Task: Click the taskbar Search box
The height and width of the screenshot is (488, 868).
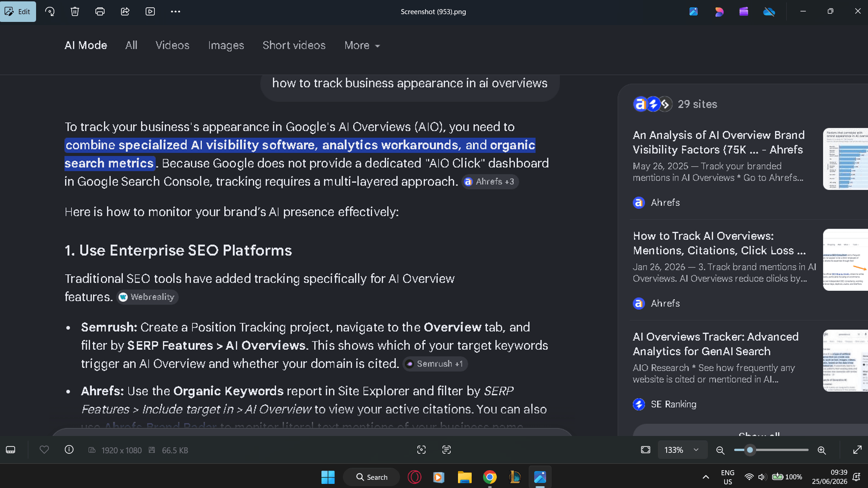Action: (372, 477)
